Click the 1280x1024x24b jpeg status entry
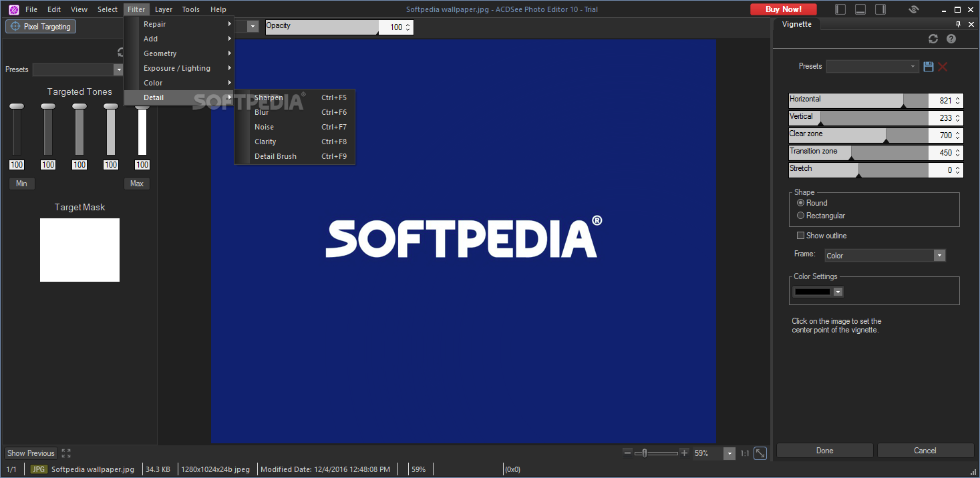Viewport: 980px width, 478px height. (x=215, y=469)
